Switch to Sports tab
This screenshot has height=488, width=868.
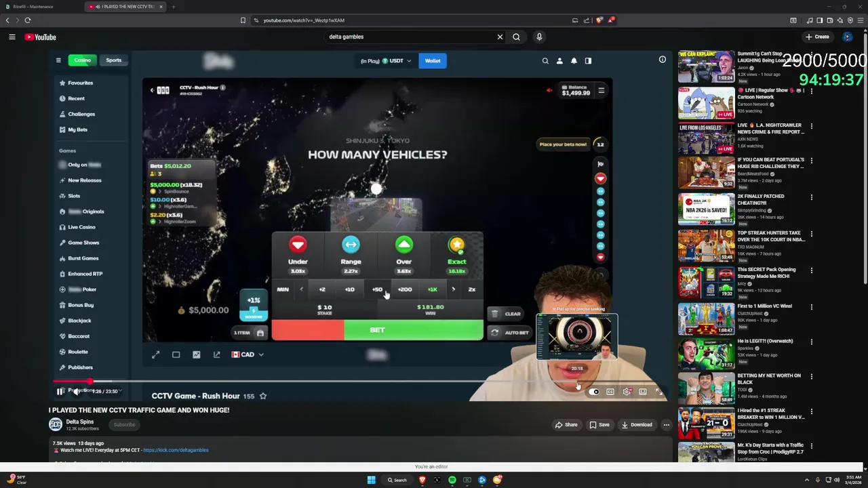[x=113, y=60]
